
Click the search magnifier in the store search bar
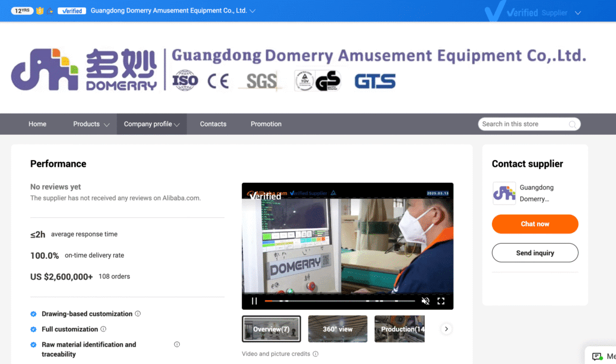click(573, 124)
